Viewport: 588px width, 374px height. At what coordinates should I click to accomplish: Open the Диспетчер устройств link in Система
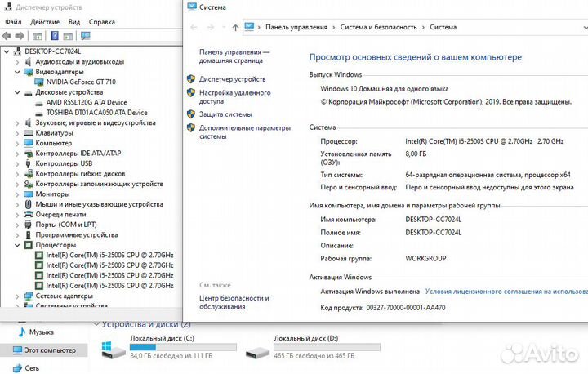232,79
